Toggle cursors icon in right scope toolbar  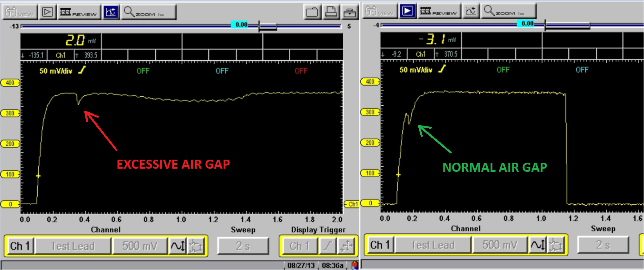point(471,11)
